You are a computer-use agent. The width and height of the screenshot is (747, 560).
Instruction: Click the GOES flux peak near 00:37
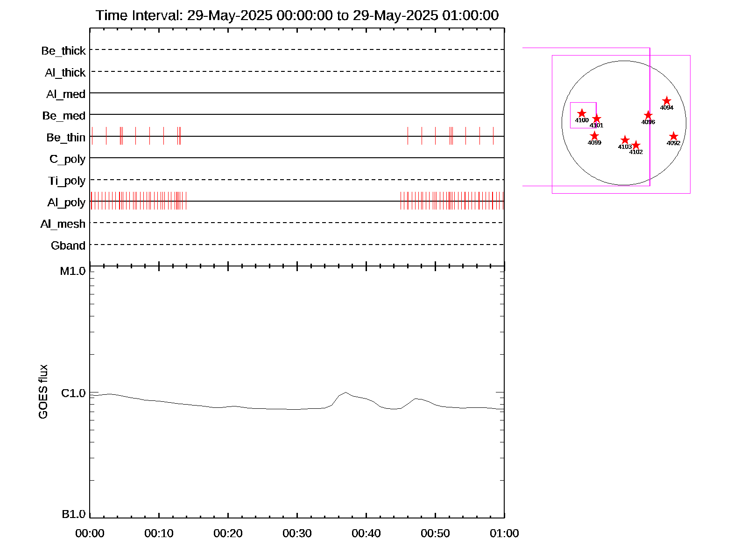(345, 393)
